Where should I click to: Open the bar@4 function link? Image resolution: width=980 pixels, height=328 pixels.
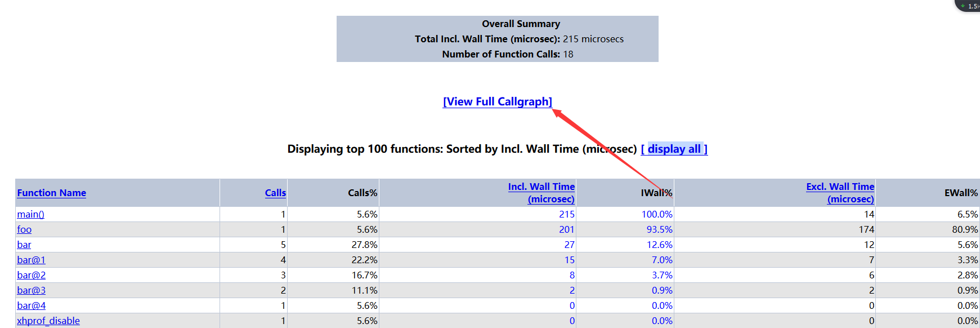pos(32,305)
